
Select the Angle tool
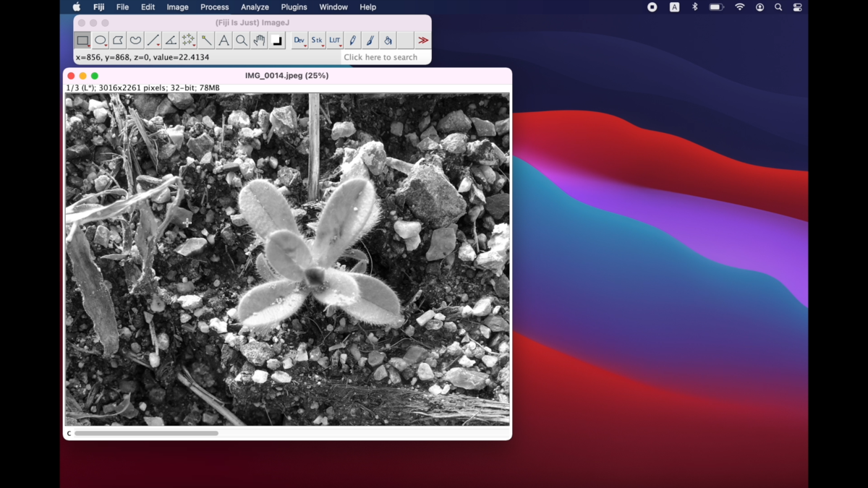[171, 40]
